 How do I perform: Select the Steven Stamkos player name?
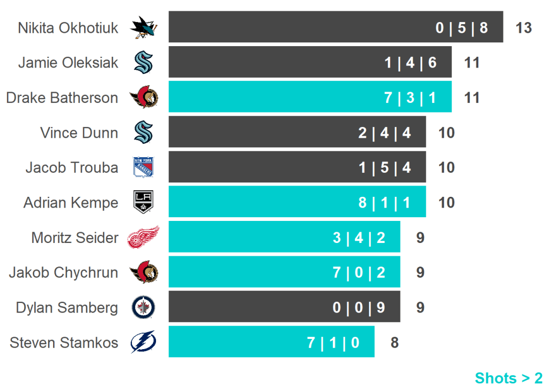click(64, 343)
